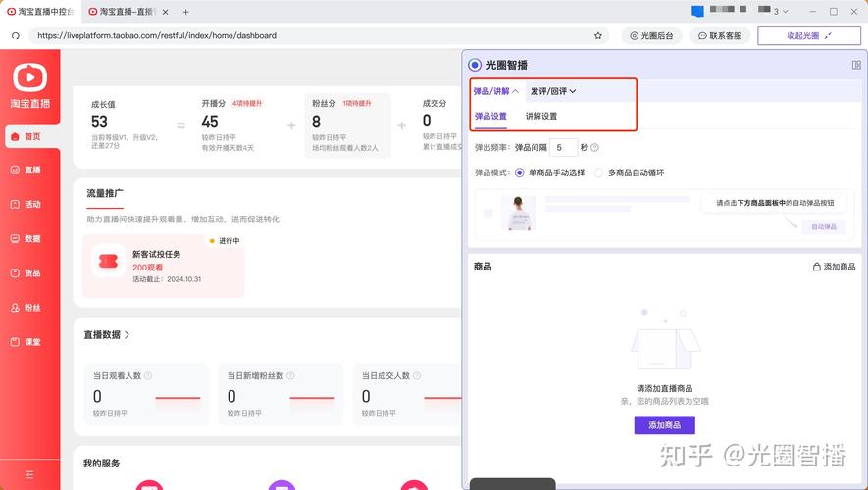Tick the checkbox beside product thumbnail
The width and height of the screenshot is (868, 490).
(488, 213)
